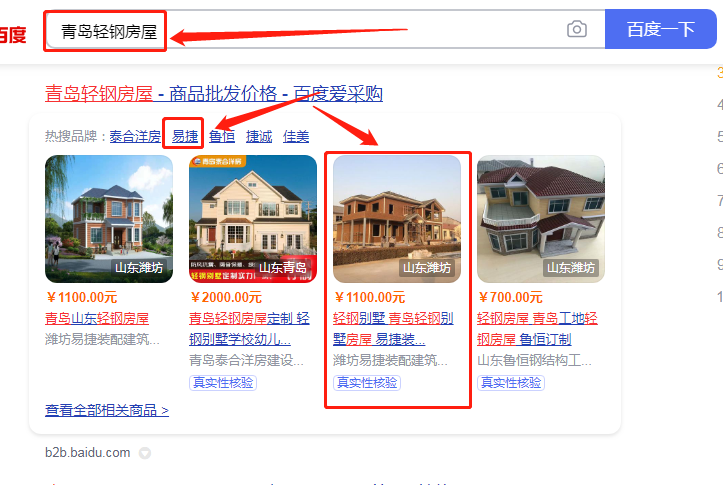Click 真实性核验 badge under 青岛泰合洋房

tap(223, 383)
